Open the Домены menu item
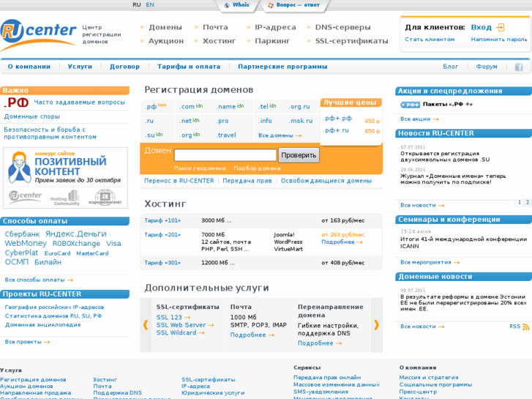The width and height of the screenshot is (532, 399). tap(165, 27)
